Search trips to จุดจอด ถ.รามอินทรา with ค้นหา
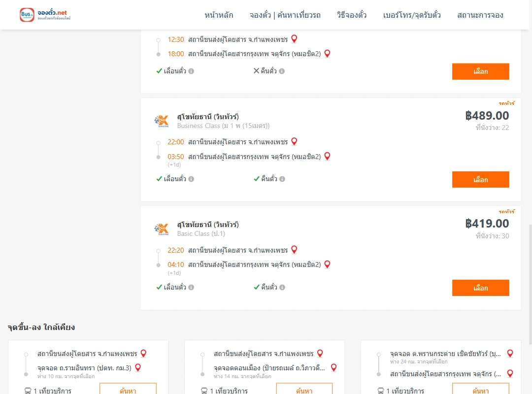 point(128,389)
